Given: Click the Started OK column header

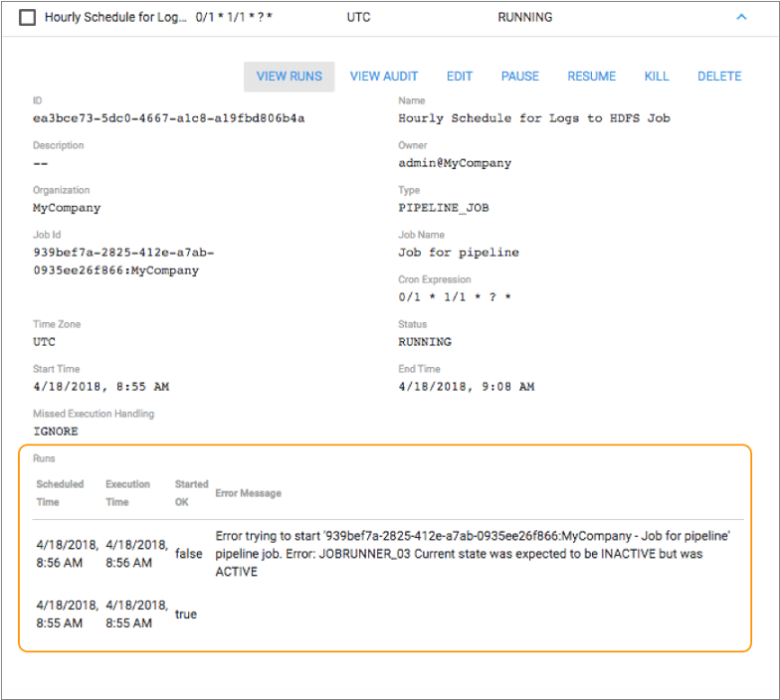Looking at the screenshot, I should tap(191, 493).
